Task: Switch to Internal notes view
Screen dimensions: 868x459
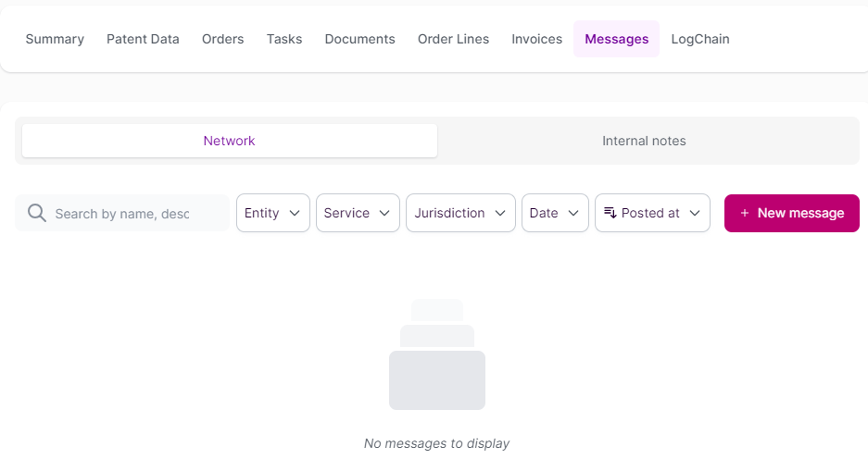Action: [644, 141]
